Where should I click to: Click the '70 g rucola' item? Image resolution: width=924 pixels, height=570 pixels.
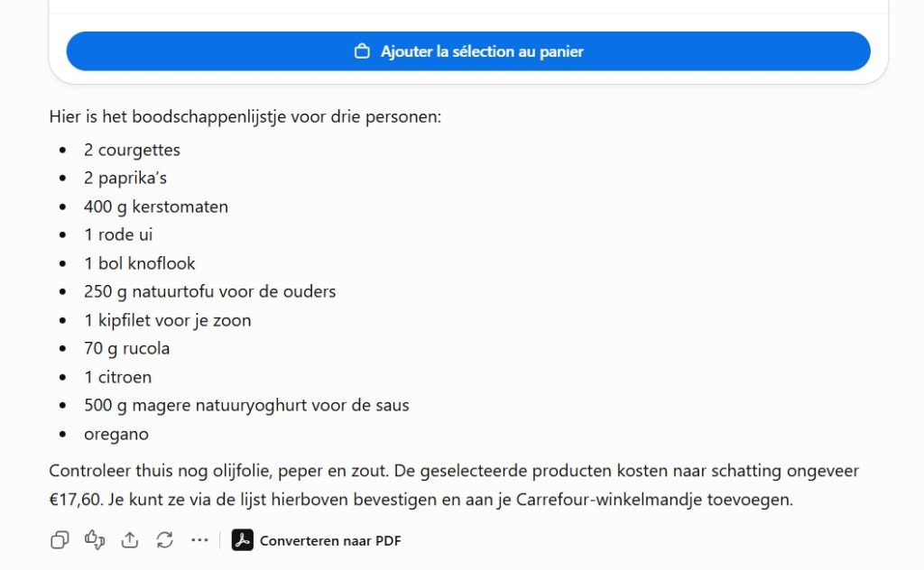tap(126, 349)
